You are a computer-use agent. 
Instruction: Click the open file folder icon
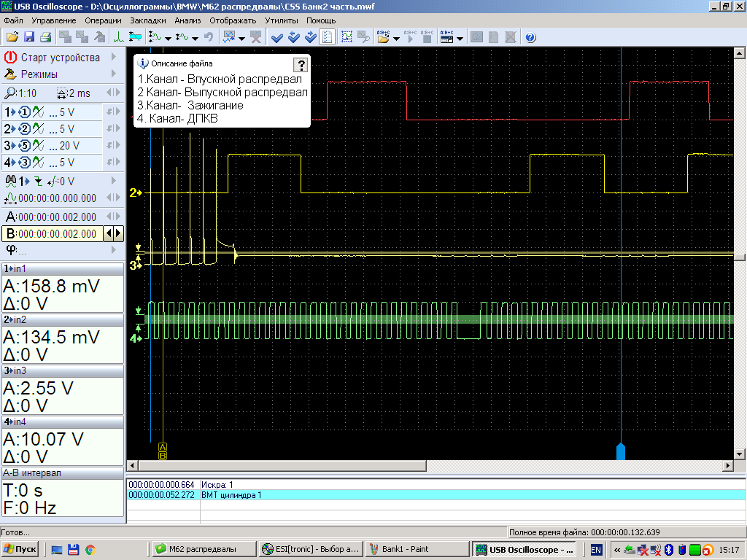point(12,36)
